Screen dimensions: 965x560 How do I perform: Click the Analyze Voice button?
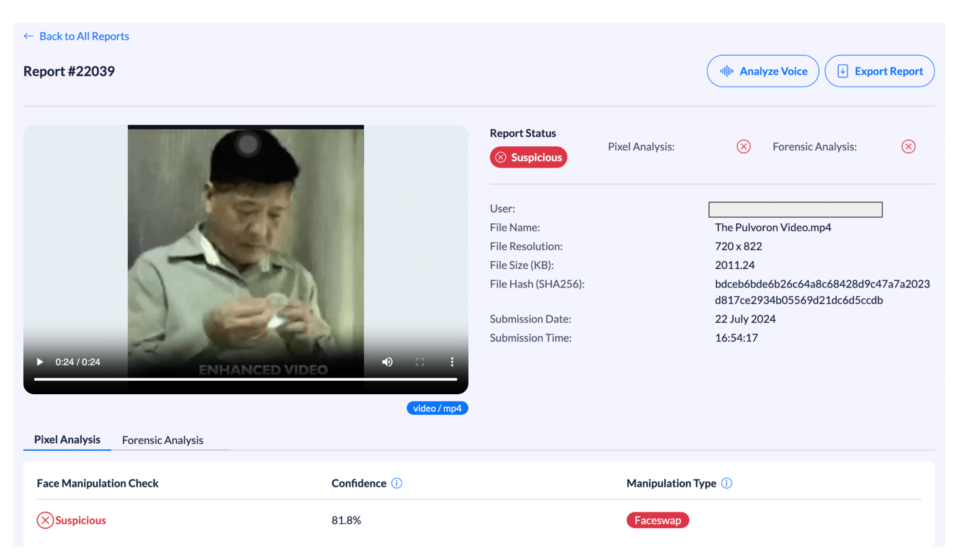(763, 71)
